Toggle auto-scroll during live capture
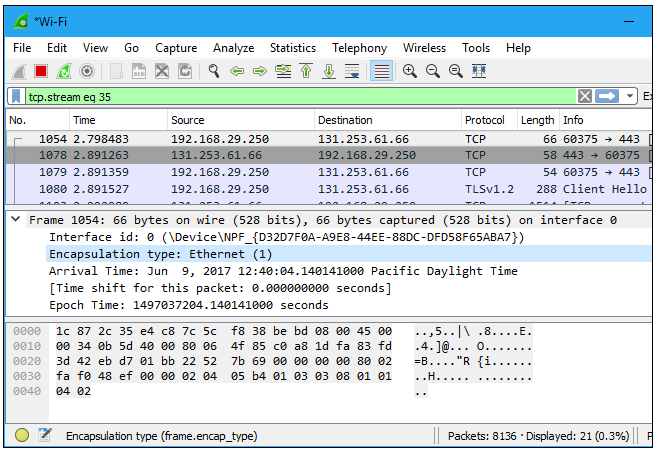 pos(352,71)
